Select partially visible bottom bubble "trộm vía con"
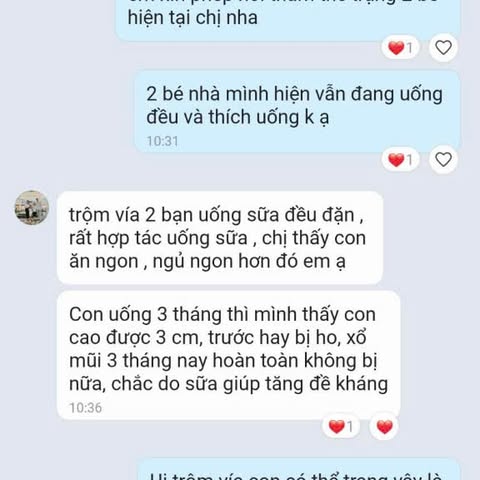The image size is (480, 480). [299, 470]
